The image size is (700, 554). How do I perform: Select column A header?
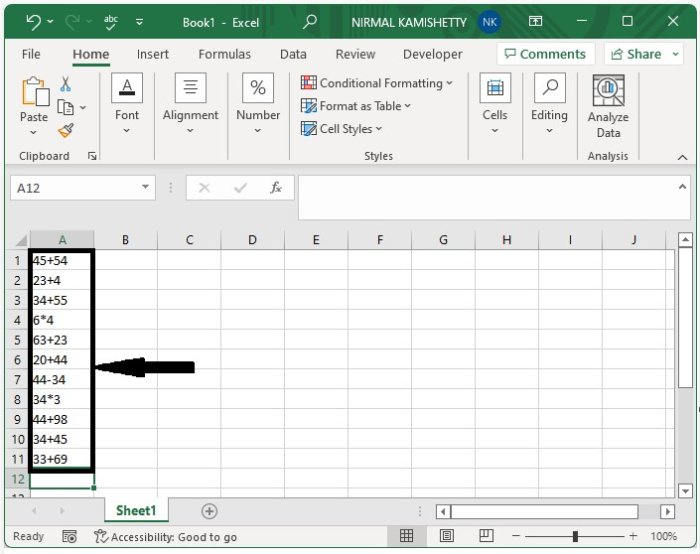click(x=62, y=240)
